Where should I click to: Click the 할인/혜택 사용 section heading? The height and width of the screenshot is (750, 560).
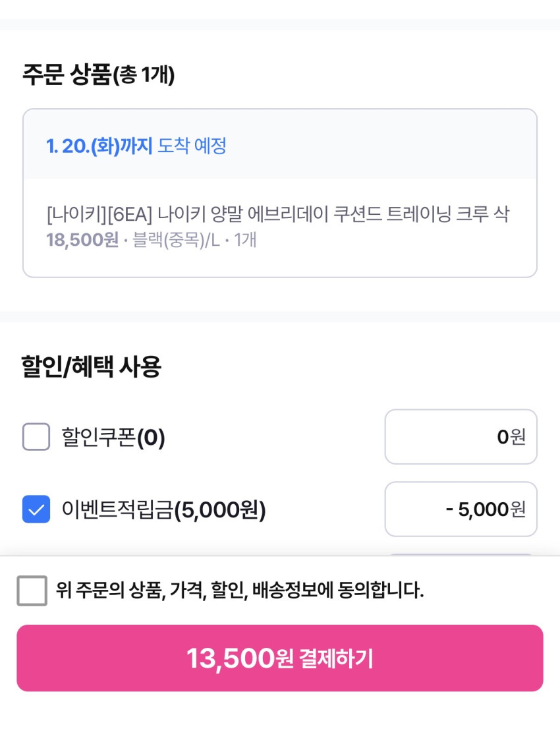coord(91,366)
